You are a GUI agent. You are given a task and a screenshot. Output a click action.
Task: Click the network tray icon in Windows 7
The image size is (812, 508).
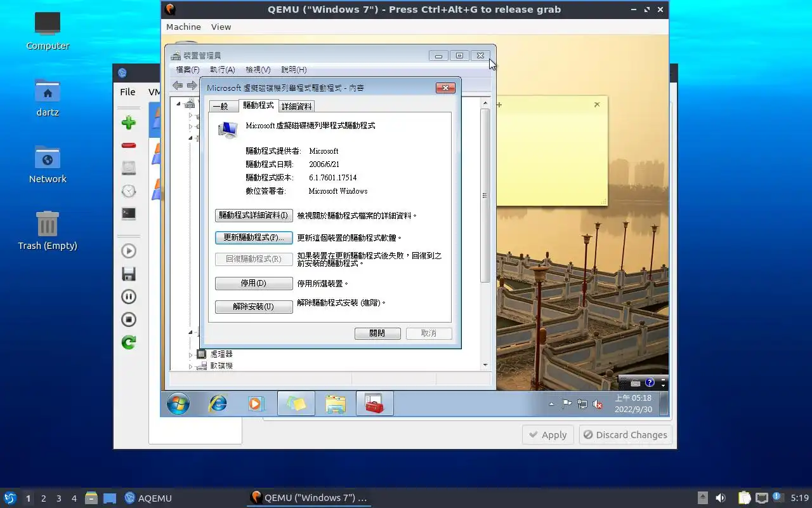pos(582,404)
